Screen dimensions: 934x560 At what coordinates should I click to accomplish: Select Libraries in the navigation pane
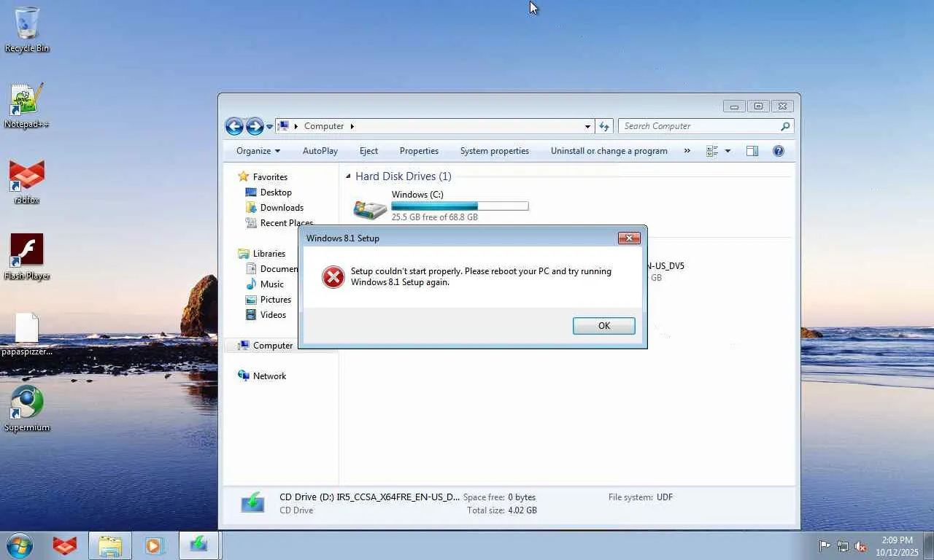[269, 254]
